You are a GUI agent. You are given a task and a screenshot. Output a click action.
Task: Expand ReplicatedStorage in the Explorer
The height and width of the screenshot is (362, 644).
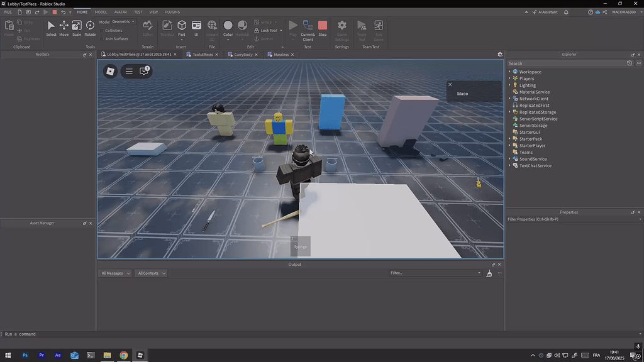509,112
